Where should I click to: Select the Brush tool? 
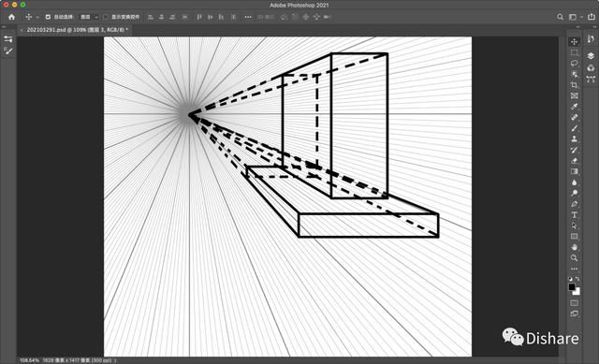coord(574,128)
